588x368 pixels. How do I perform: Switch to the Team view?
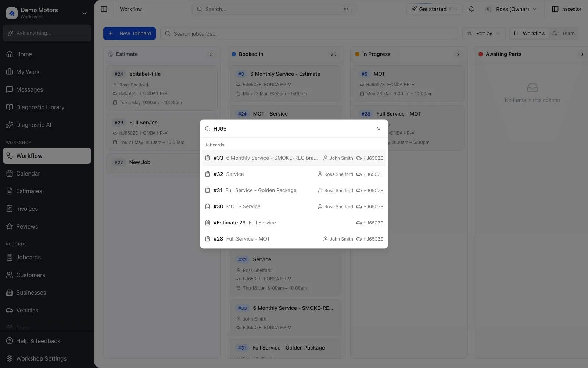(564, 33)
